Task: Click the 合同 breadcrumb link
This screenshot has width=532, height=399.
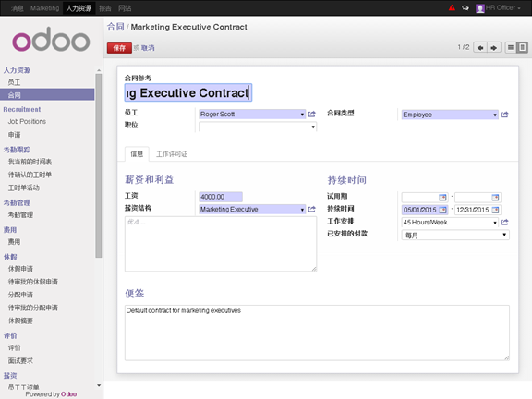Action: click(115, 27)
